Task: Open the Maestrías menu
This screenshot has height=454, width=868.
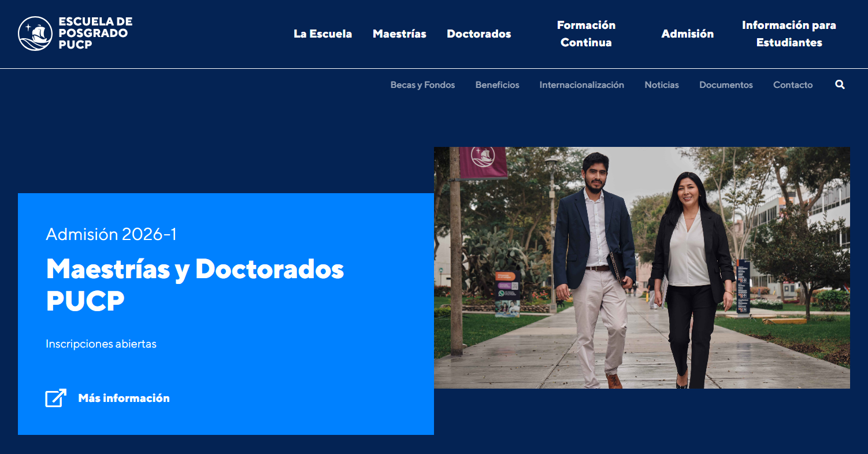Action: (399, 34)
